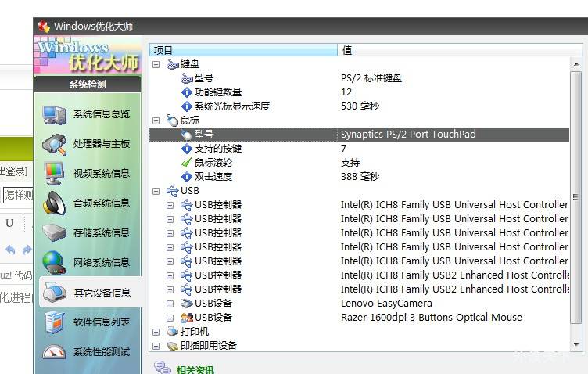Select the Razer 1600dpi Optical Mouse row
Image resolution: width=588 pixels, height=374 pixels.
point(431,318)
